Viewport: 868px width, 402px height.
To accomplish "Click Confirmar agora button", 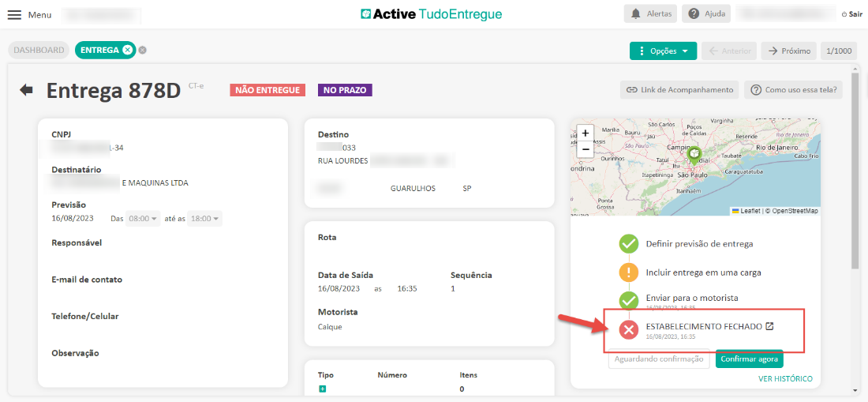I will [x=749, y=359].
